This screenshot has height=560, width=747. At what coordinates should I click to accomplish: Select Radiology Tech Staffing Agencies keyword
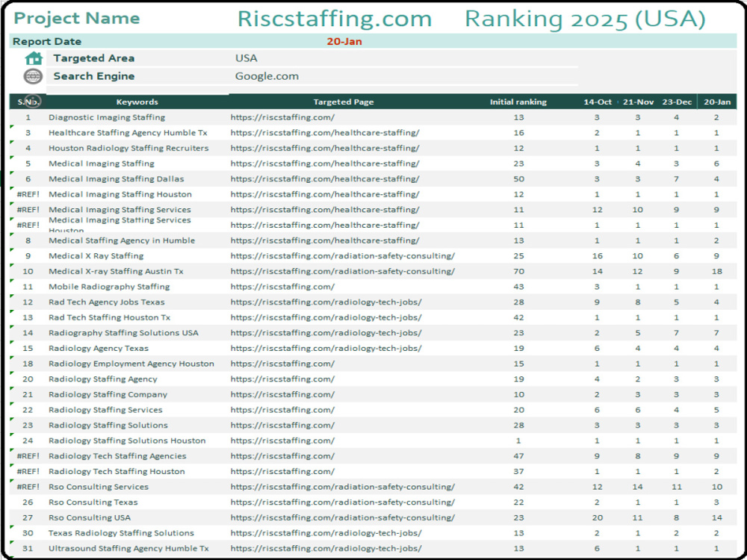[x=117, y=456]
